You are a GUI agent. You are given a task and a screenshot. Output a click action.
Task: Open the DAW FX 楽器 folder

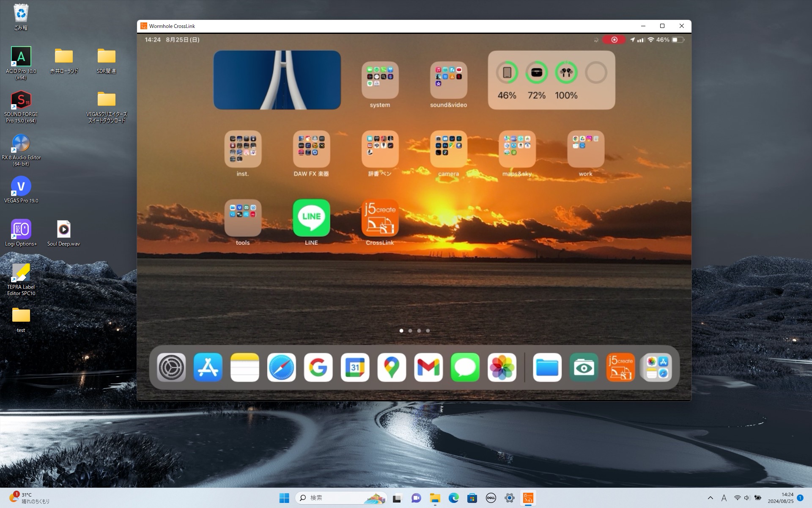click(x=311, y=149)
